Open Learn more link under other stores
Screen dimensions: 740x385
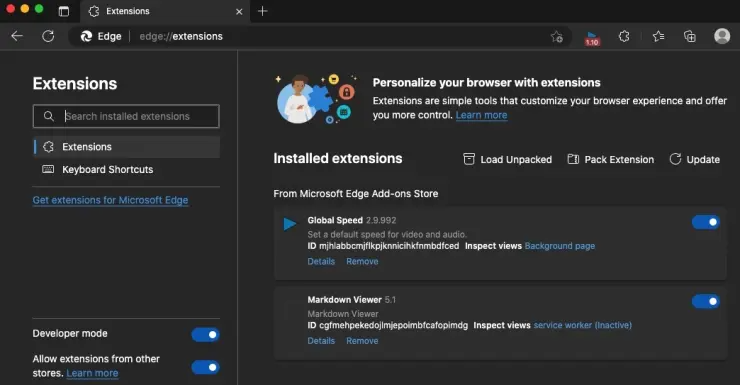point(92,373)
